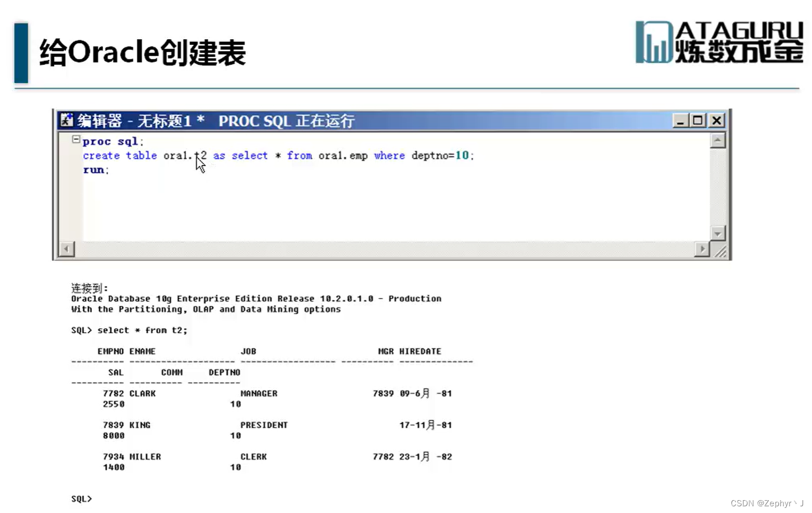Maximize the SAS editor window
Image resolution: width=812 pixels, height=513 pixels.
coord(698,120)
